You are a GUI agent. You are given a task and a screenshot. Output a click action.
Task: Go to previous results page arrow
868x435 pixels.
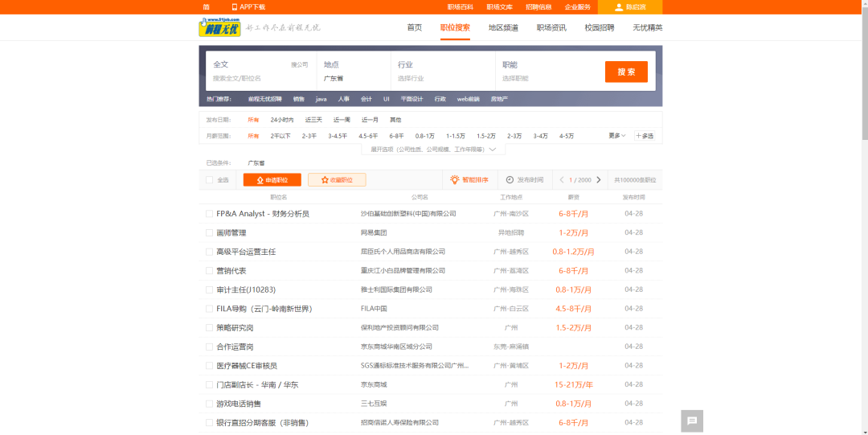pyautogui.click(x=562, y=180)
